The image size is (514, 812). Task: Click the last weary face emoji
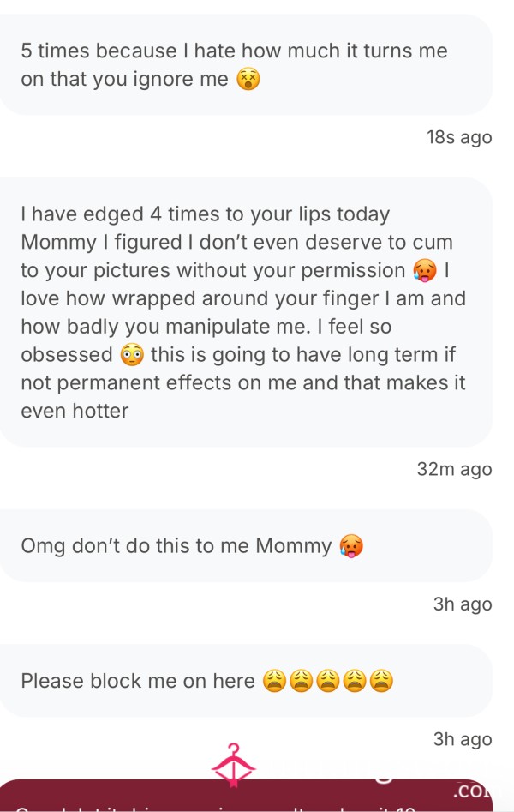point(381,681)
